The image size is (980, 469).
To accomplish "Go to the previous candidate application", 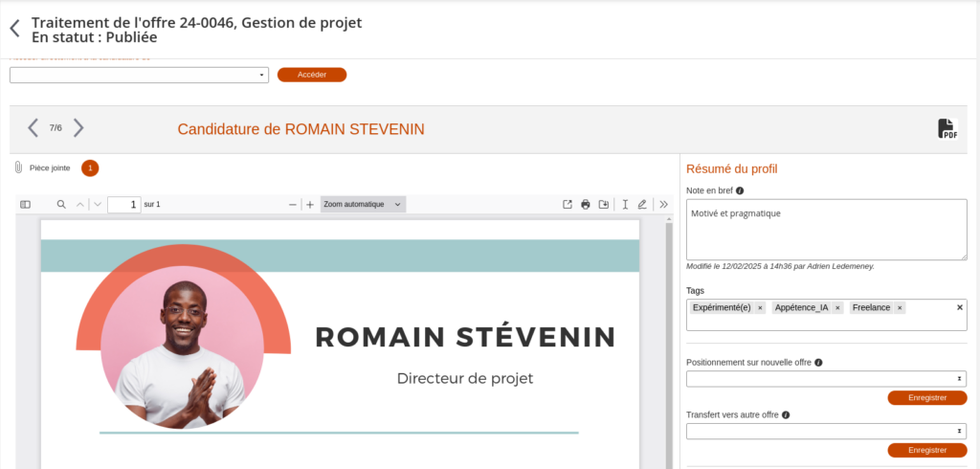I will click(x=33, y=128).
